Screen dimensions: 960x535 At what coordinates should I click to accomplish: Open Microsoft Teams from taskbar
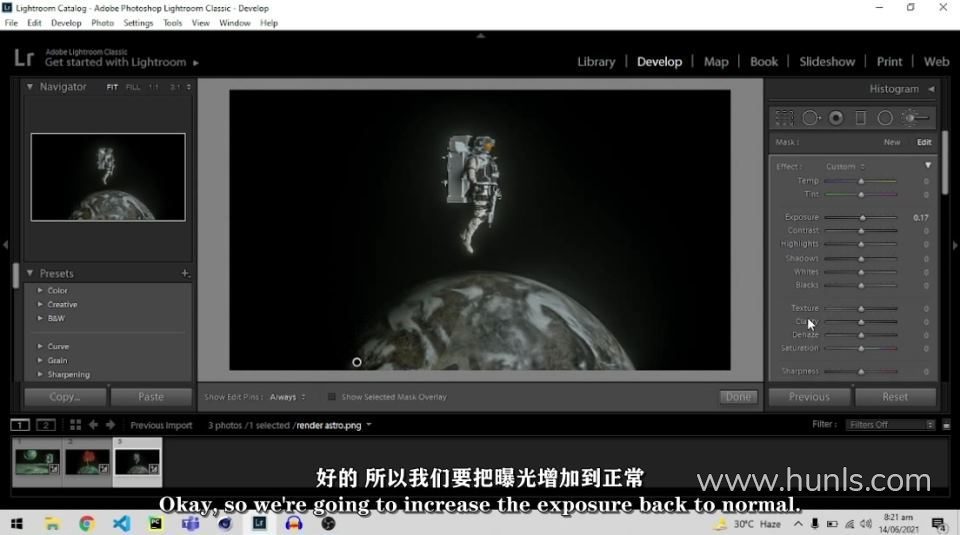point(190,523)
